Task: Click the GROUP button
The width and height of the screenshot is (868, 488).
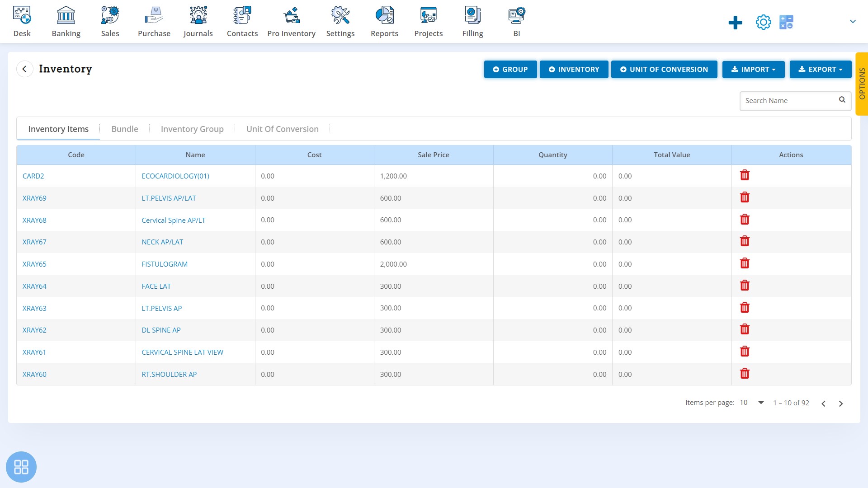Action: tap(509, 69)
